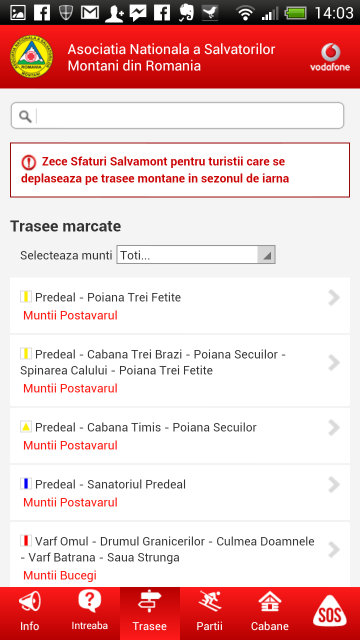The width and height of the screenshot is (360, 640).
Task: Open the Cabane cabin tab
Action: point(270,613)
